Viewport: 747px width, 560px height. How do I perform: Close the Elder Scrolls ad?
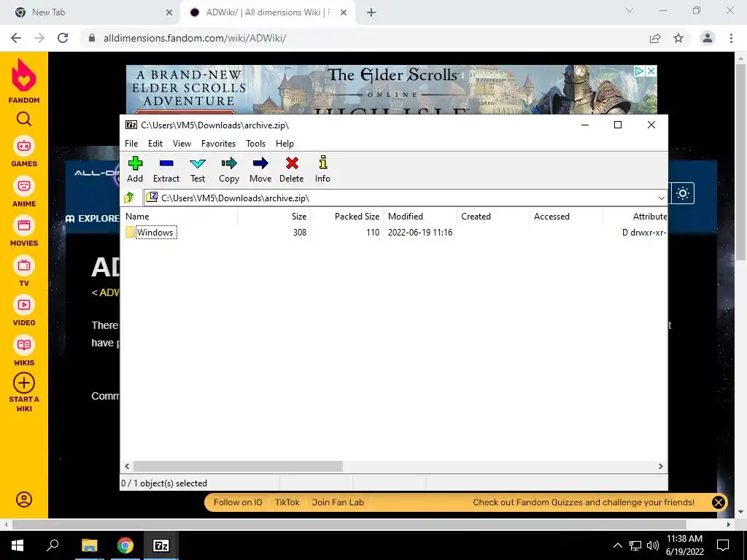point(651,71)
